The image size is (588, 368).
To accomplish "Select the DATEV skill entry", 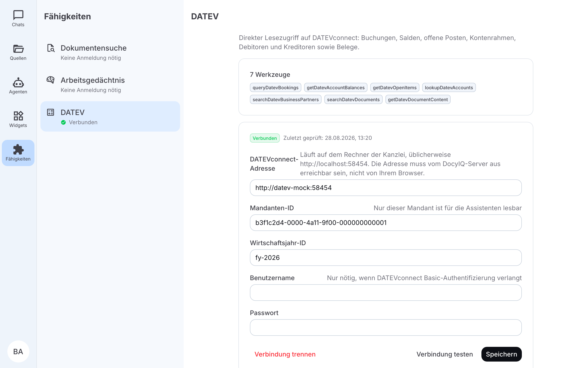I will pos(110,116).
